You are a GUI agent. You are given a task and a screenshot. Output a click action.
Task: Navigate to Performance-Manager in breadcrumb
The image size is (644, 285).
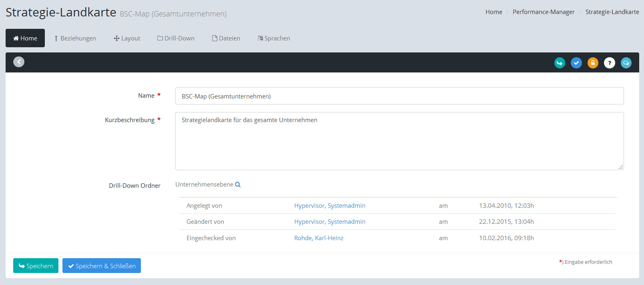(543, 12)
